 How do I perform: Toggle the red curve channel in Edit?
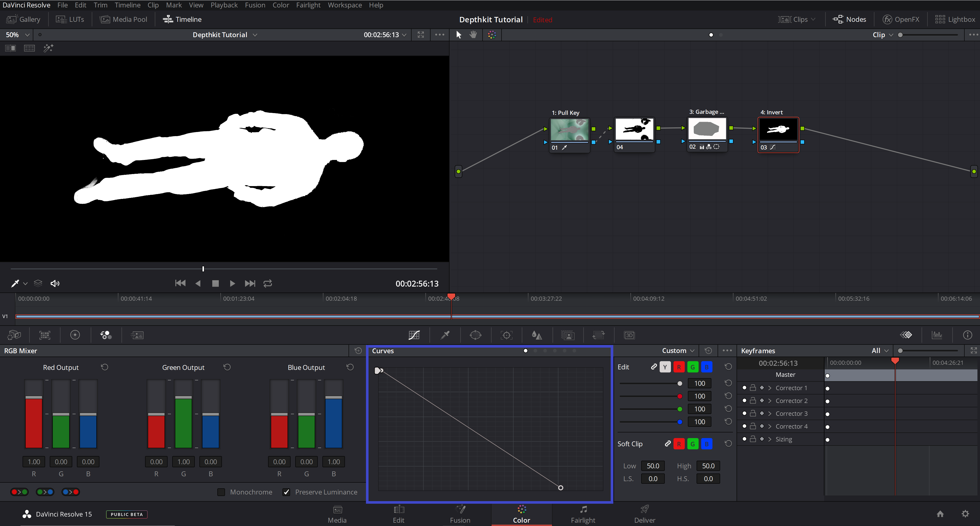(x=679, y=367)
